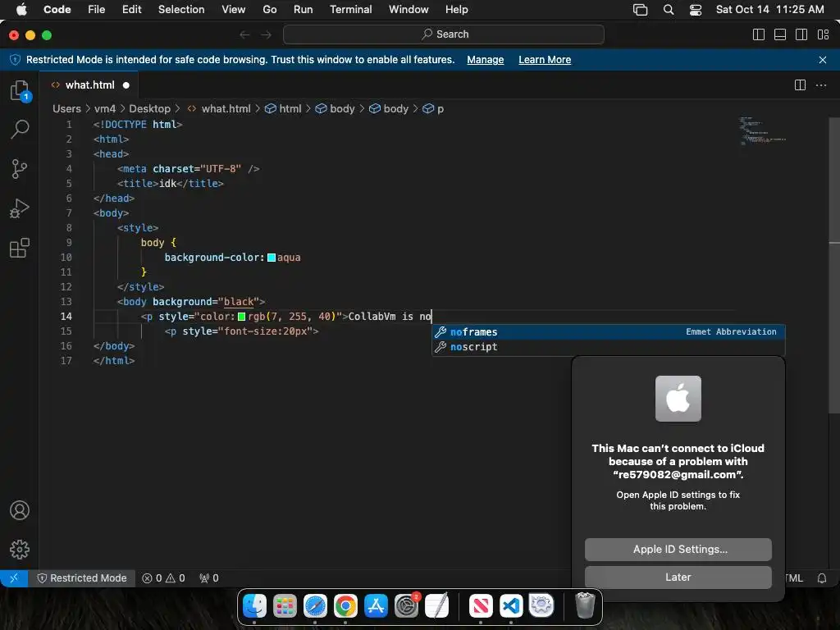Viewport: 840px width, 630px height.
Task: Click the remote window indicator in status bar
Action: coord(14,578)
